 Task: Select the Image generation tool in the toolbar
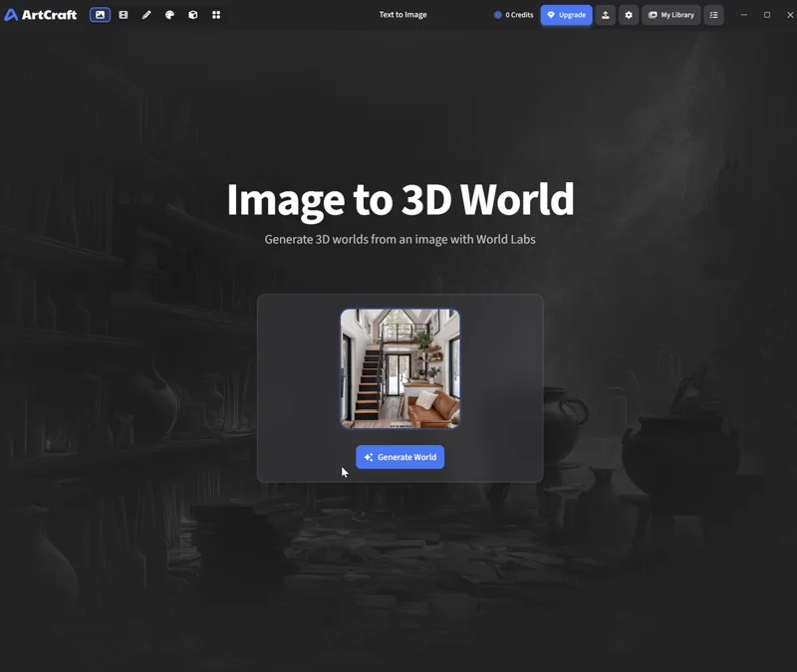tap(99, 15)
